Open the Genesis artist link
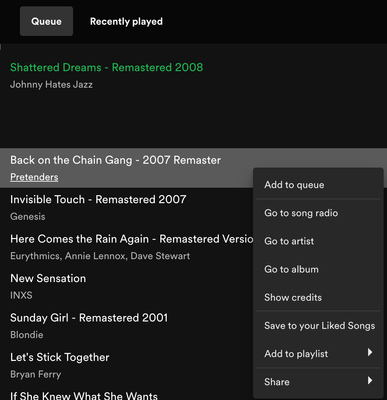The width and height of the screenshot is (387, 400). (28, 217)
